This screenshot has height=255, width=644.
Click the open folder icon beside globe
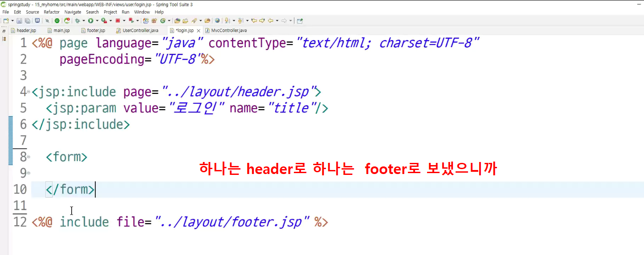click(x=208, y=20)
